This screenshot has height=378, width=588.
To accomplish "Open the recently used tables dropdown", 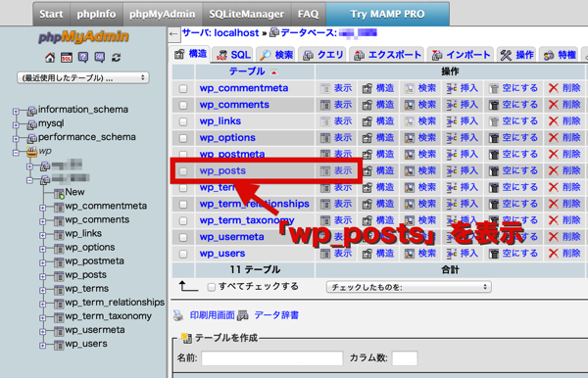I will (x=83, y=78).
